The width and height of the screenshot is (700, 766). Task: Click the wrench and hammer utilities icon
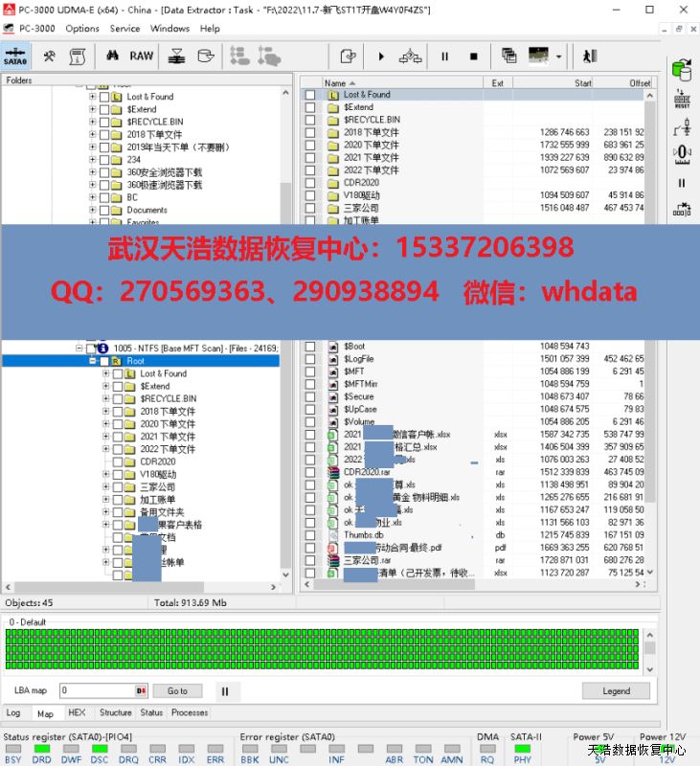click(x=49, y=56)
